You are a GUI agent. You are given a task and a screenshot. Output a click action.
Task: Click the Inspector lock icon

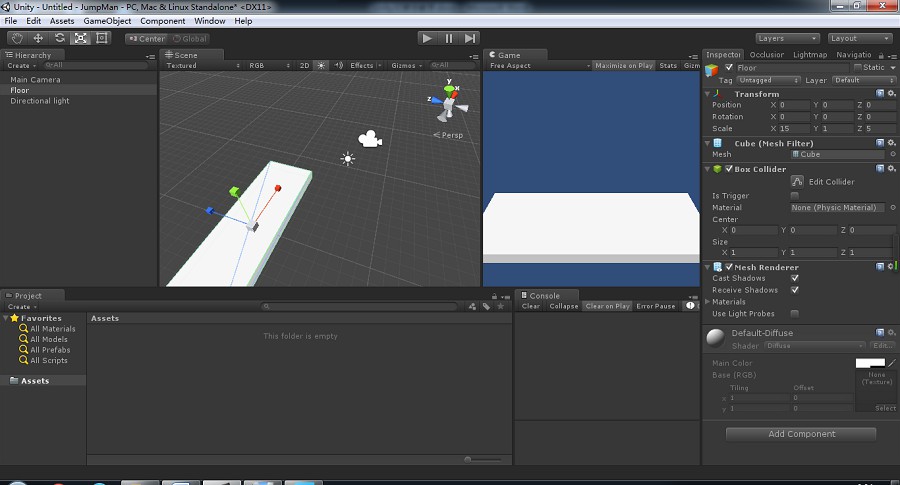coord(881,56)
